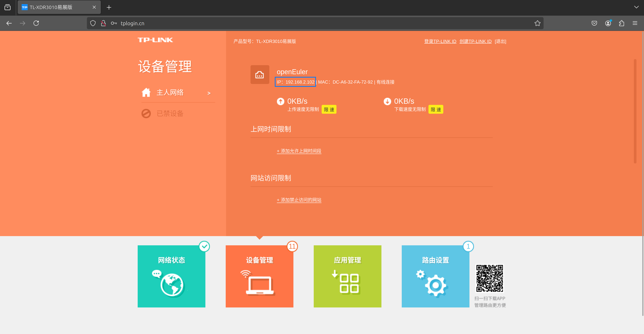Click the APP download QR code
Image resolution: width=644 pixels, height=334 pixels.
pyautogui.click(x=490, y=278)
